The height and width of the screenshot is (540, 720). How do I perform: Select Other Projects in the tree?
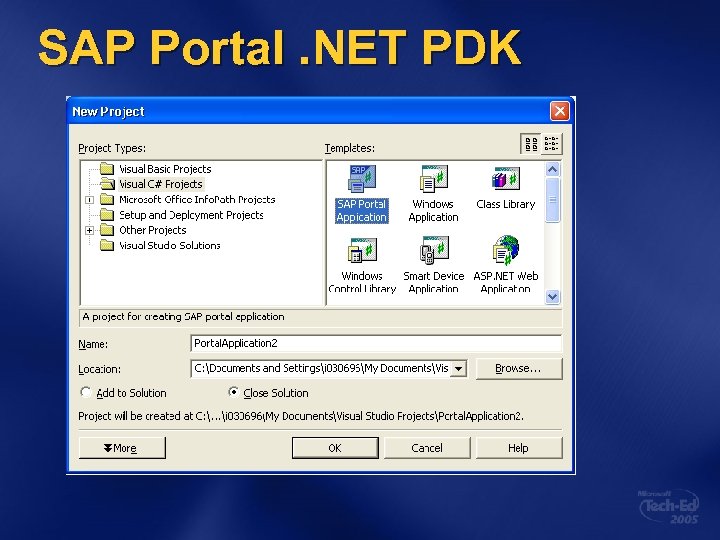click(x=152, y=230)
